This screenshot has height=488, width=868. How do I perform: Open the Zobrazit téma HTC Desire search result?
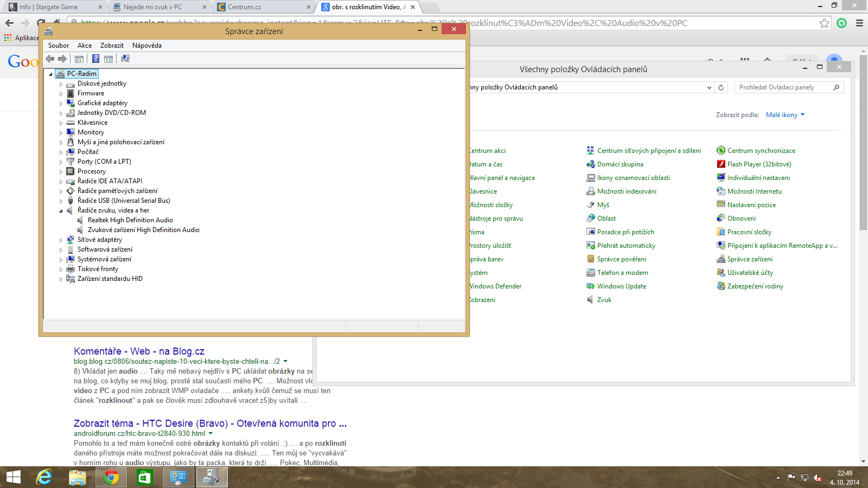point(210,423)
